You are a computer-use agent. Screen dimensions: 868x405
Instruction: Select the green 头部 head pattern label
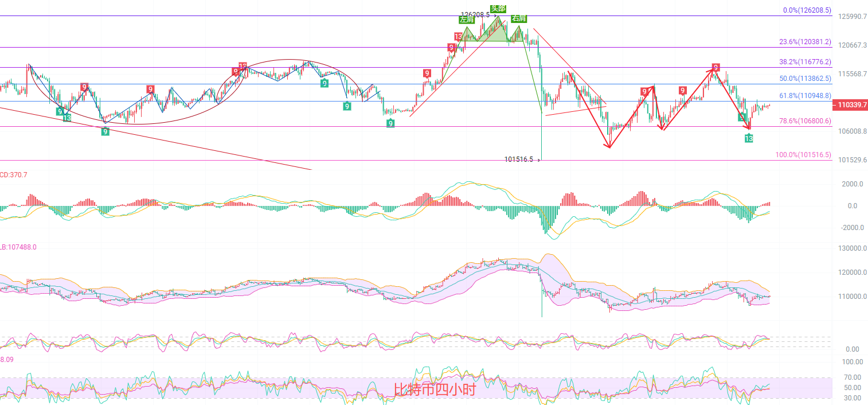(x=498, y=9)
